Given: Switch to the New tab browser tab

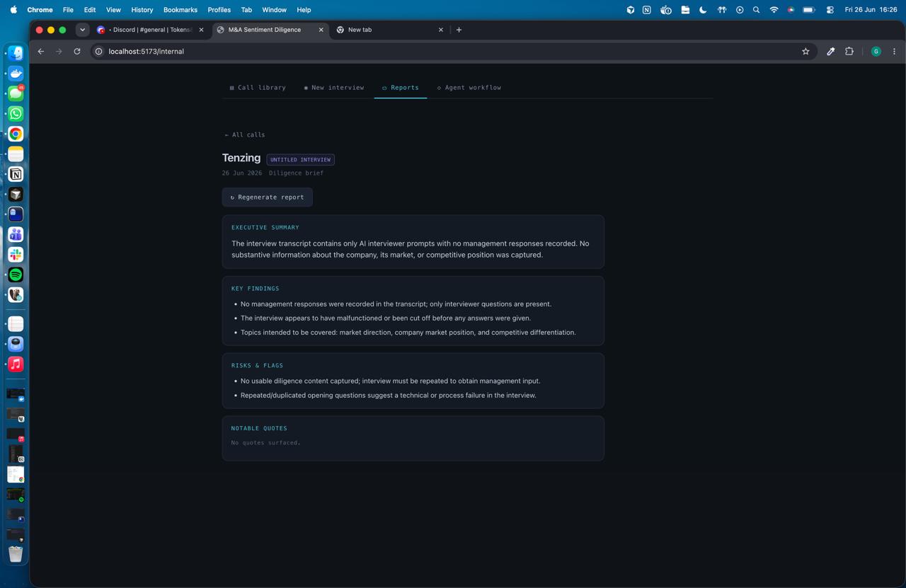Looking at the screenshot, I should click(390, 30).
